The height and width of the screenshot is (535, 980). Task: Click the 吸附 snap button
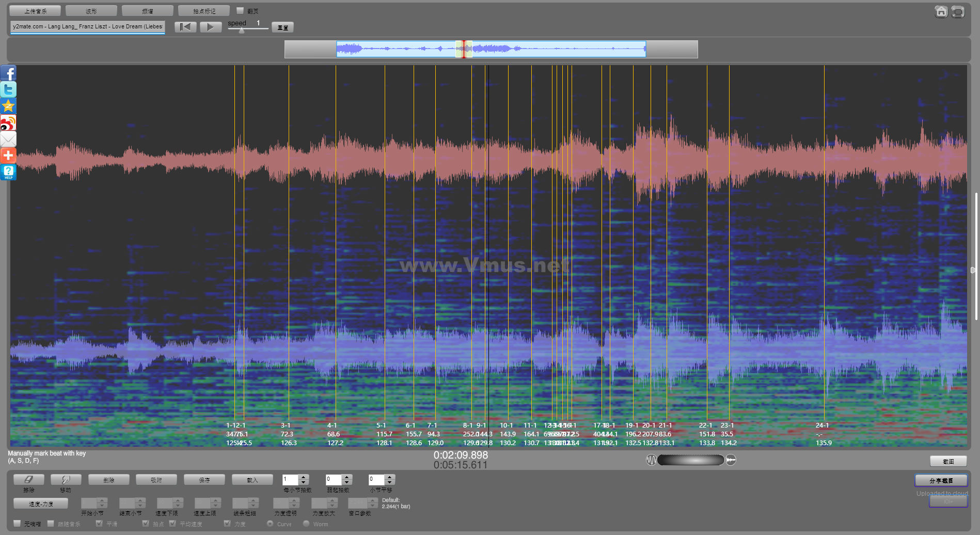pyautogui.click(x=156, y=480)
